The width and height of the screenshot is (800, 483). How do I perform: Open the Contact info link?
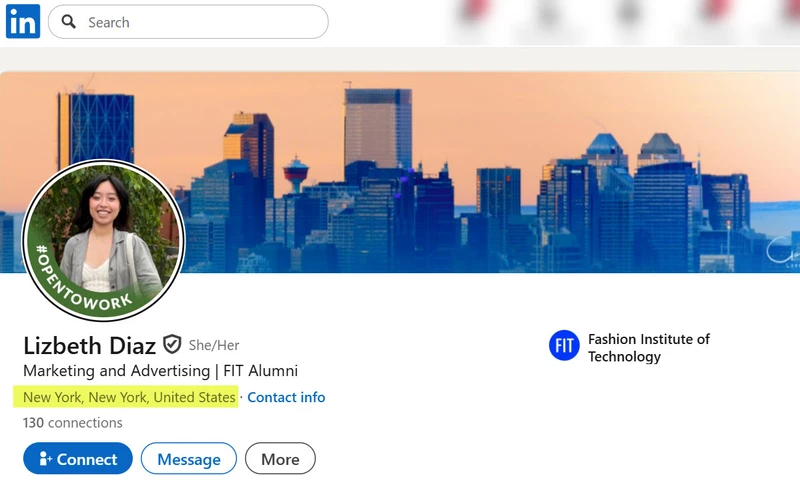coord(286,397)
